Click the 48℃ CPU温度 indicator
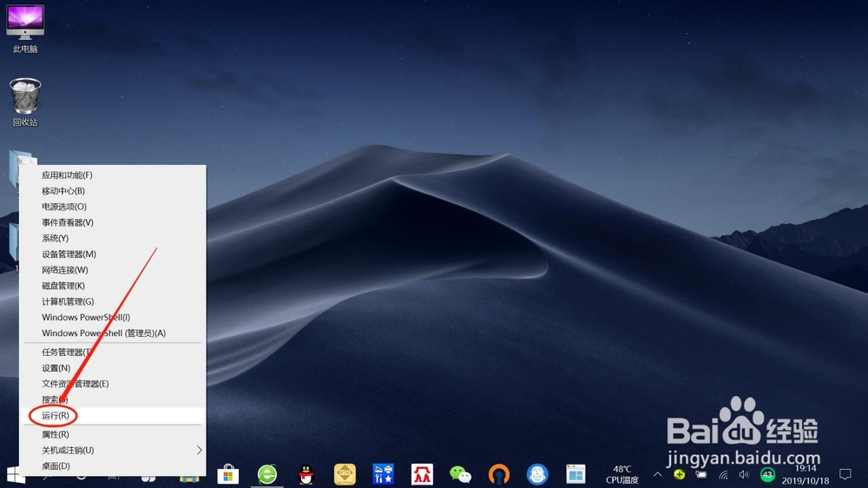868x488 pixels. (622, 475)
